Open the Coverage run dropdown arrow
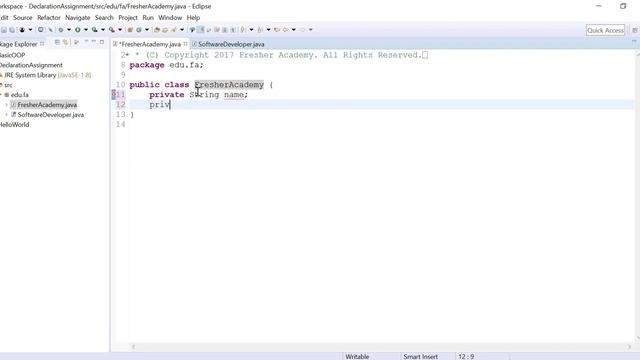 pos(103,30)
